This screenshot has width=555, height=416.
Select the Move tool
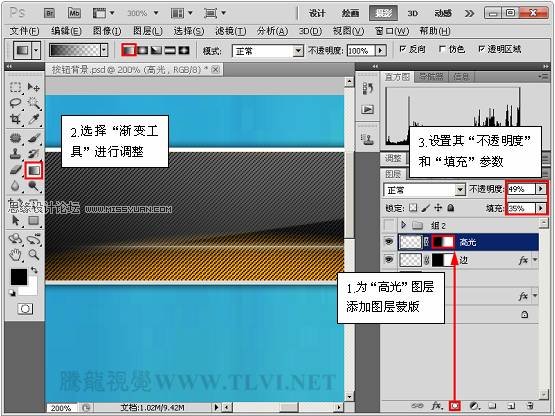[34, 87]
